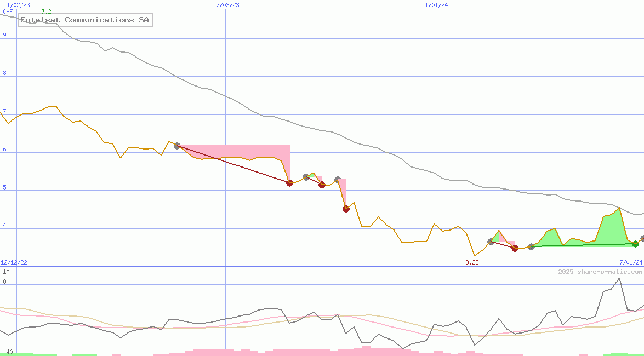Viewport: 644px width, 356px height.
Task: Click the 7/01/24 end date label
Action: click(630, 263)
